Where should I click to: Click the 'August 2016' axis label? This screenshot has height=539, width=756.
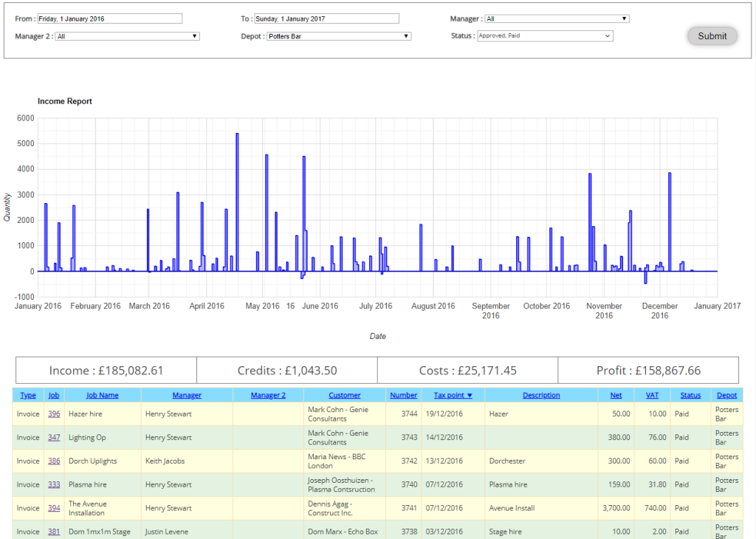[433, 306]
